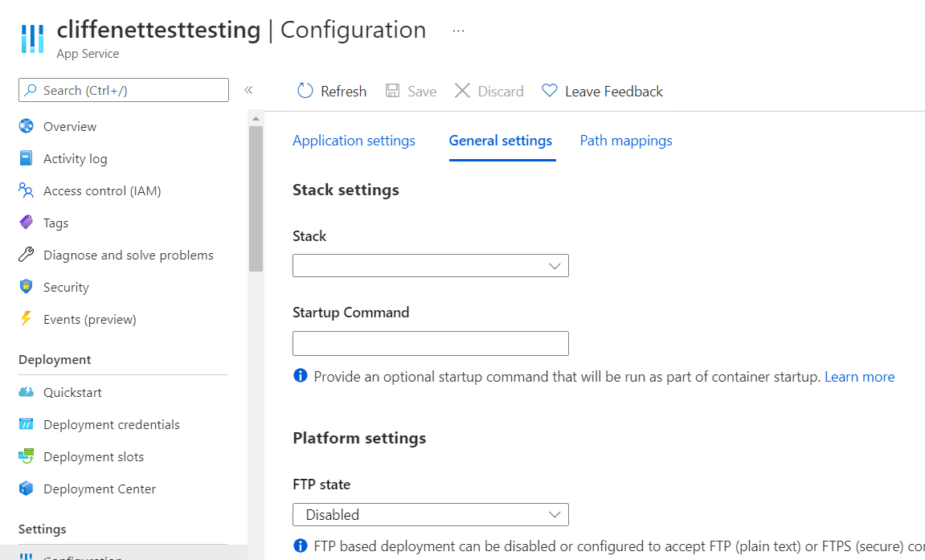Open the Activity log

73,158
